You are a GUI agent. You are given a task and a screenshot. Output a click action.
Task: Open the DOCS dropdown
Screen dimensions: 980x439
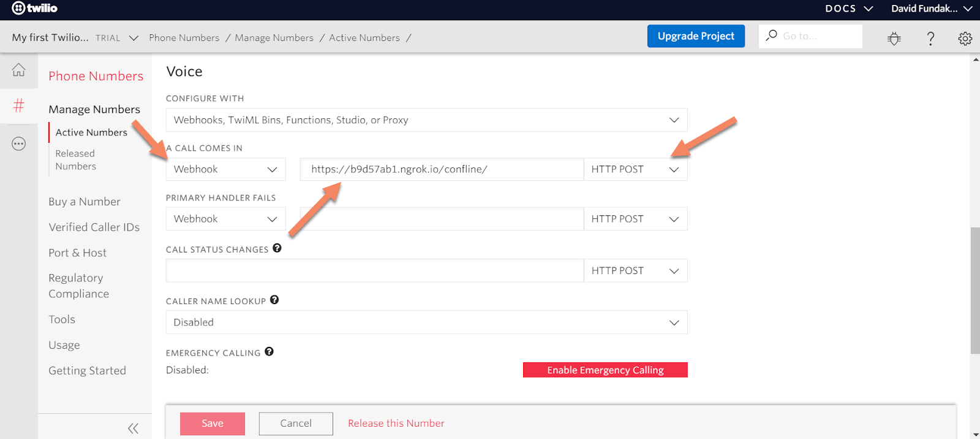coord(848,9)
